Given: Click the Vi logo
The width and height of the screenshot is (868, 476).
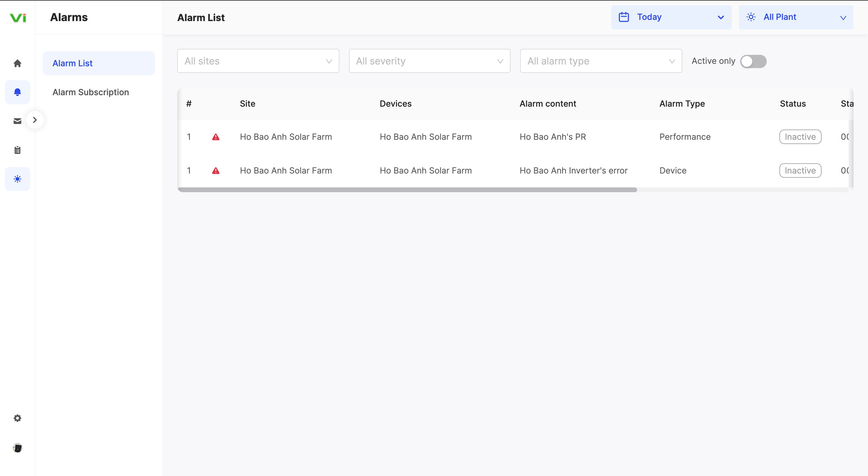Looking at the screenshot, I should tap(18, 17).
